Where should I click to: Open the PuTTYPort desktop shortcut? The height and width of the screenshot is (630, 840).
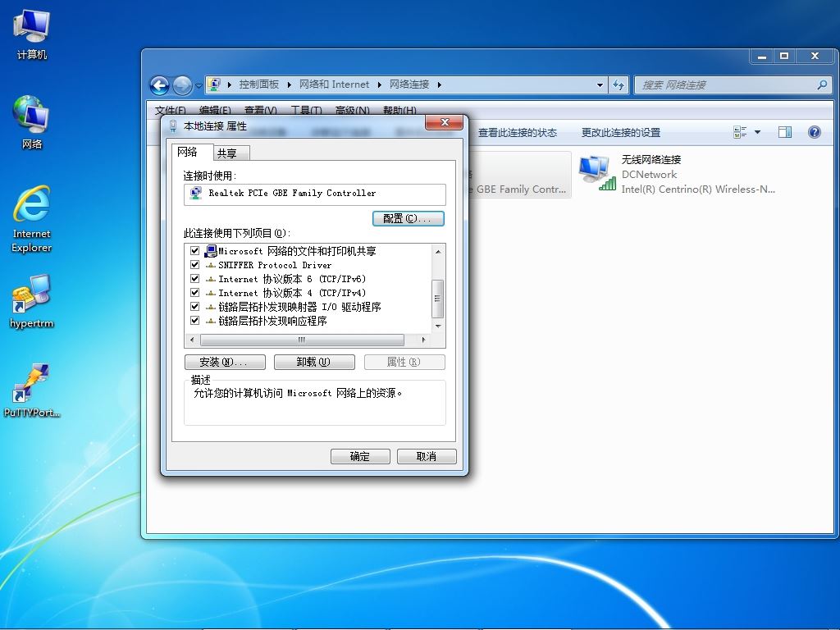click(32, 390)
